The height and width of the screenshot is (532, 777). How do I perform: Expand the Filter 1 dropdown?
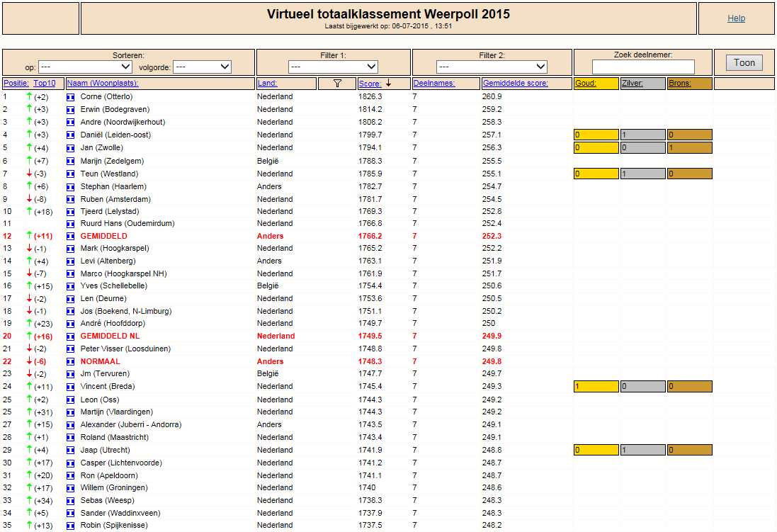[x=333, y=67]
